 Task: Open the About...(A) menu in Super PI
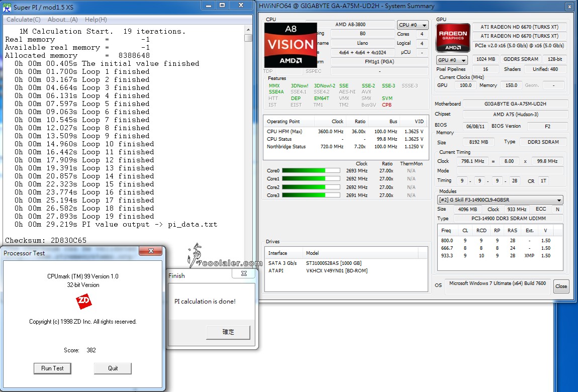click(x=63, y=20)
